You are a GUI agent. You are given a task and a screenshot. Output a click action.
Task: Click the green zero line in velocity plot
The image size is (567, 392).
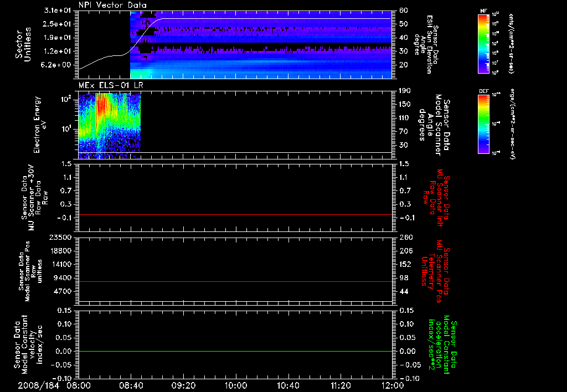pos(235,351)
